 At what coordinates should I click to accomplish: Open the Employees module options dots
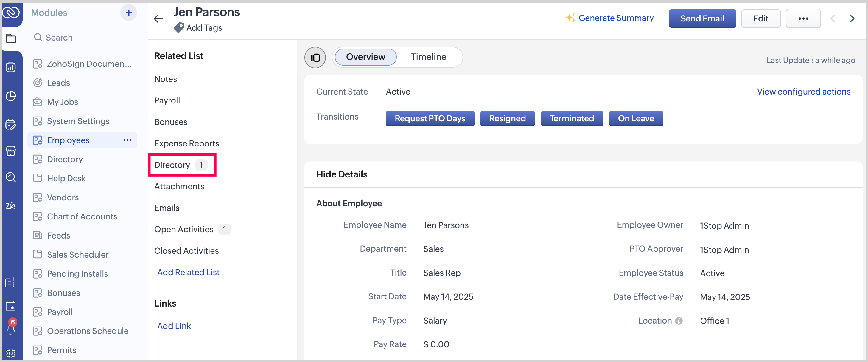click(x=127, y=140)
